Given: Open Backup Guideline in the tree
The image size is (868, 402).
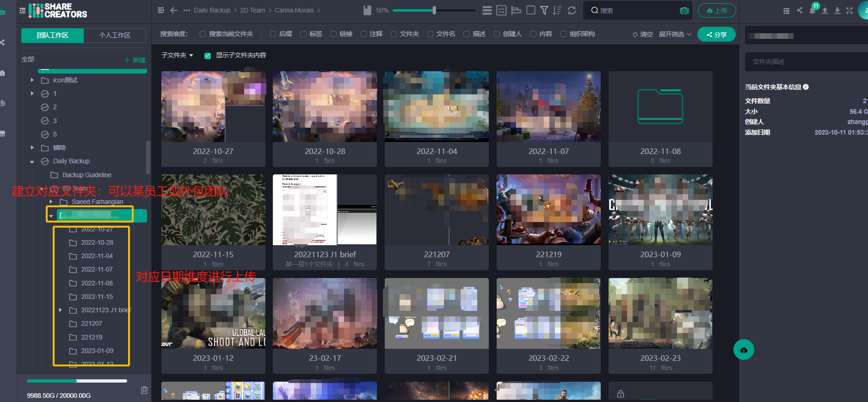Looking at the screenshot, I should point(87,175).
